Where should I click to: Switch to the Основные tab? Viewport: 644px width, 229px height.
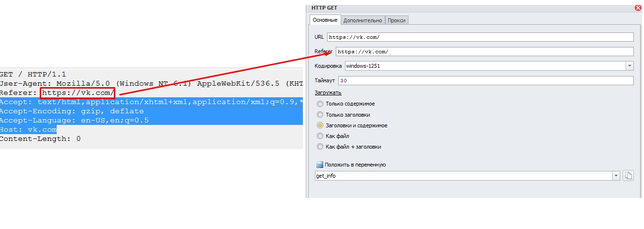click(325, 20)
